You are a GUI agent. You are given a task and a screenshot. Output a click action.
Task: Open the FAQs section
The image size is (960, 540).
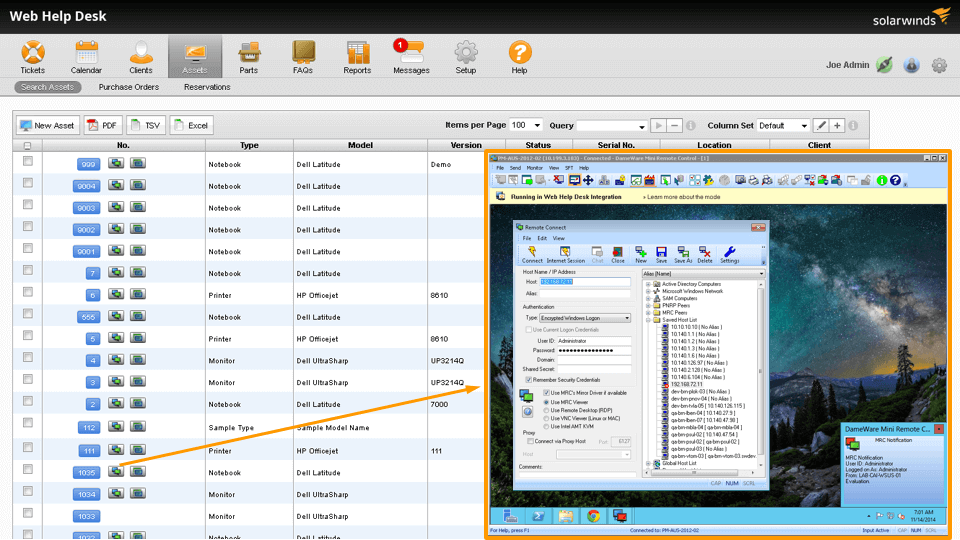click(303, 57)
